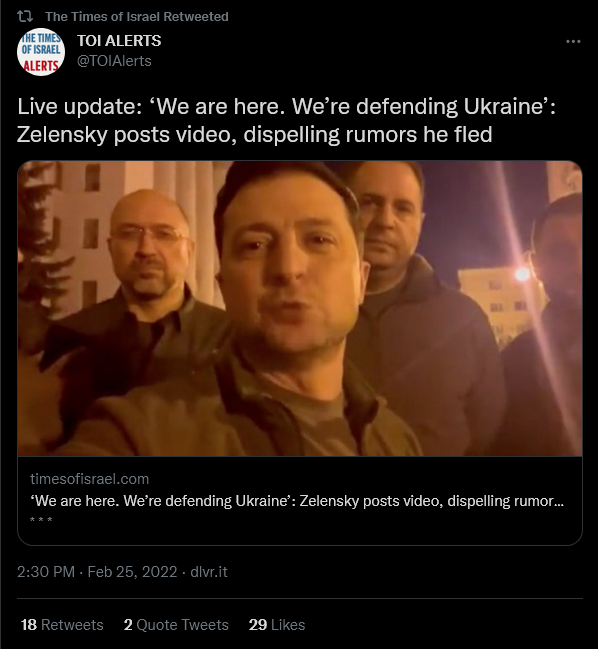View the 29 Likes list
The height and width of the screenshot is (649, 598).
pos(277,625)
